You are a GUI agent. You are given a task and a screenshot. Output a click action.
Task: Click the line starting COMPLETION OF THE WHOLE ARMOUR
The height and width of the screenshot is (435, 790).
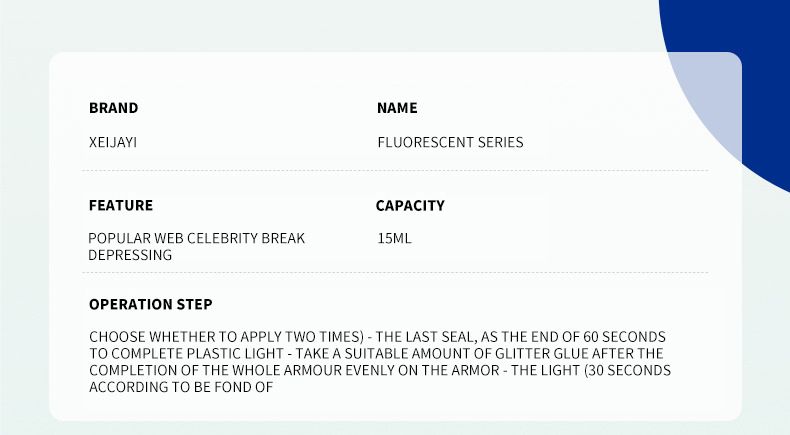(380, 370)
